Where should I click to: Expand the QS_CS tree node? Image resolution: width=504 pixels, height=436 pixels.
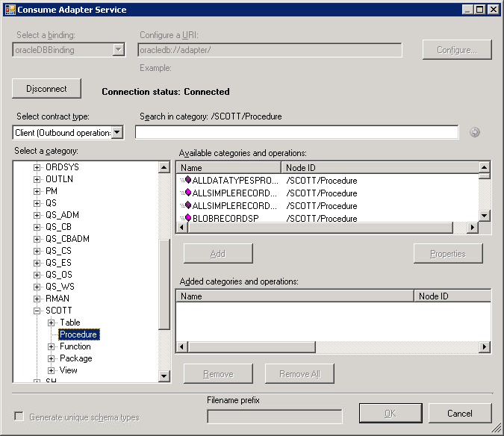(x=37, y=251)
